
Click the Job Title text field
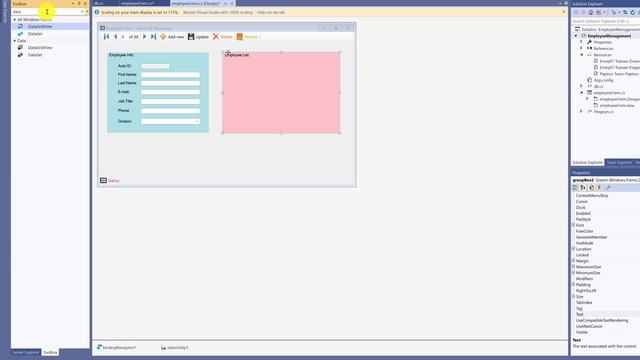pyautogui.click(x=171, y=101)
